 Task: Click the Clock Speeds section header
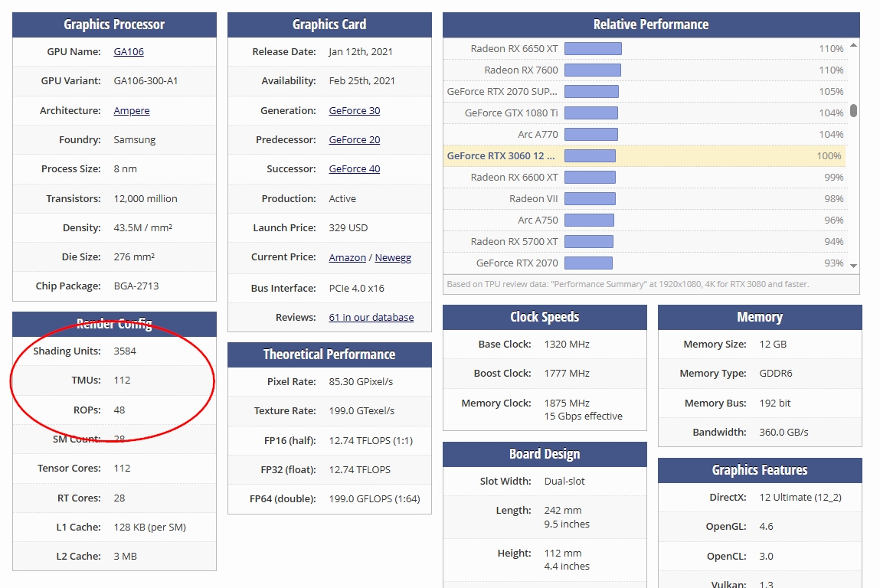[545, 317]
